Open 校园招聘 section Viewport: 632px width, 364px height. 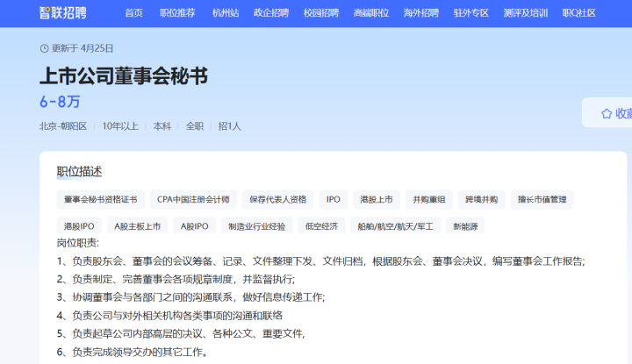[x=321, y=13]
